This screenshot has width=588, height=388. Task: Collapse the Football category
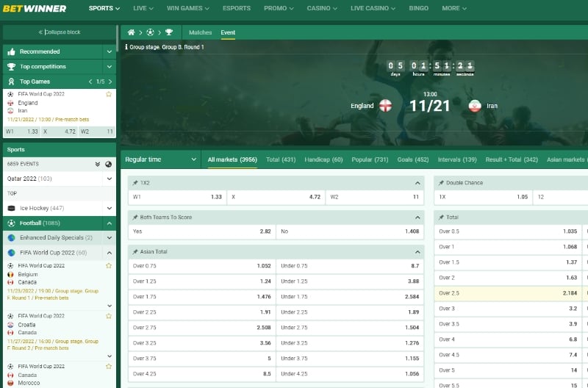click(109, 223)
